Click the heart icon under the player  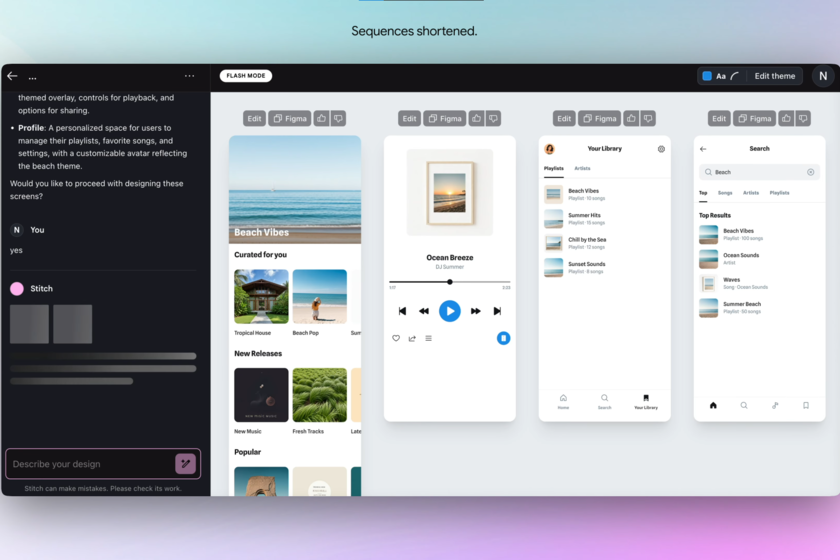click(x=396, y=338)
